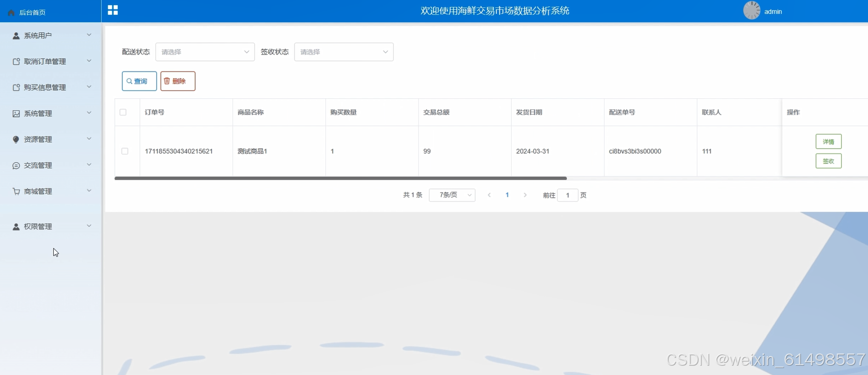Click the trash icon in 删除 button
This screenshot has height=375, width=868.
point(167,81)
